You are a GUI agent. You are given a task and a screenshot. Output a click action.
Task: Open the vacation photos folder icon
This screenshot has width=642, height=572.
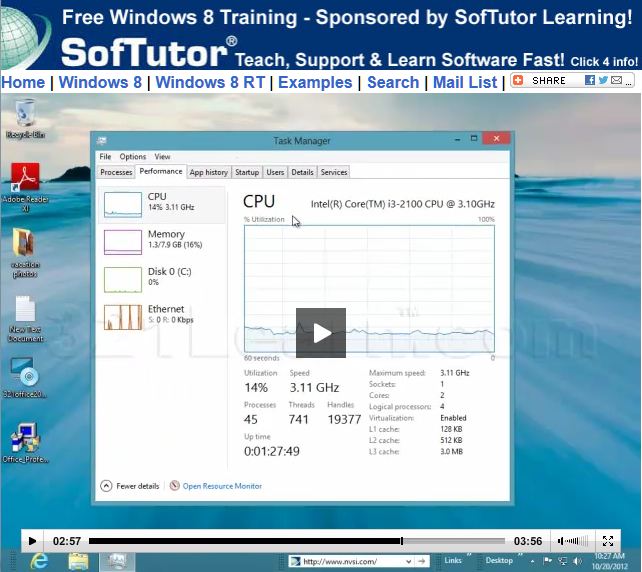25,253
